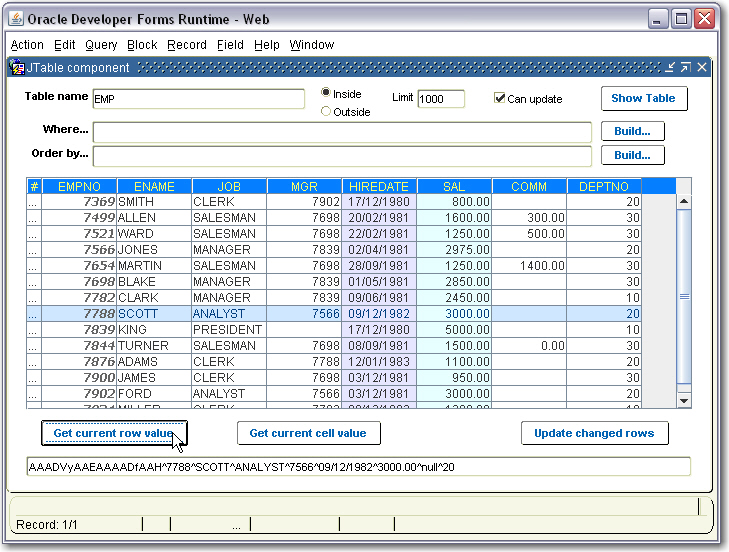Screen dimensions: 729x552
Task: Click the MGR column header
Action: point(304,186)
